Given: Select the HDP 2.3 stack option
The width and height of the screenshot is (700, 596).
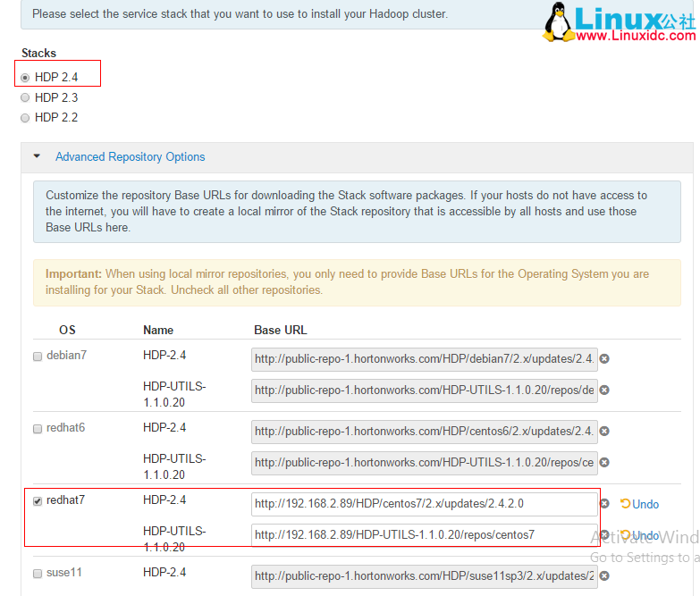Looking at the screenshot, I should 25,97.
